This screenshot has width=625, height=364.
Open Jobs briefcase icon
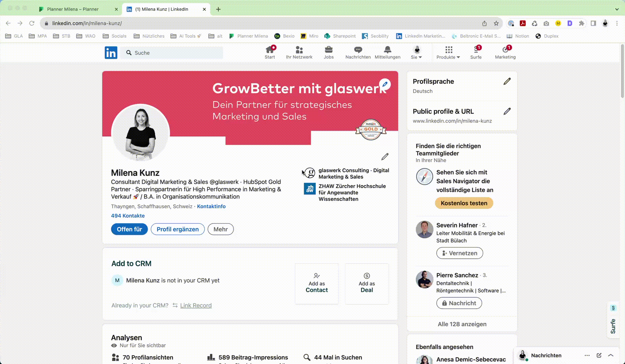click(328, 53)
